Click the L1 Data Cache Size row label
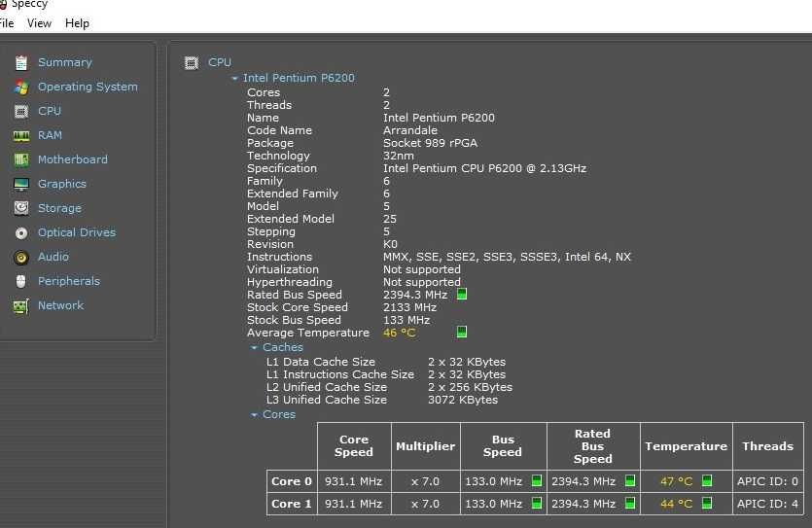The image size is (812, 528). click(x=321, y=362)
